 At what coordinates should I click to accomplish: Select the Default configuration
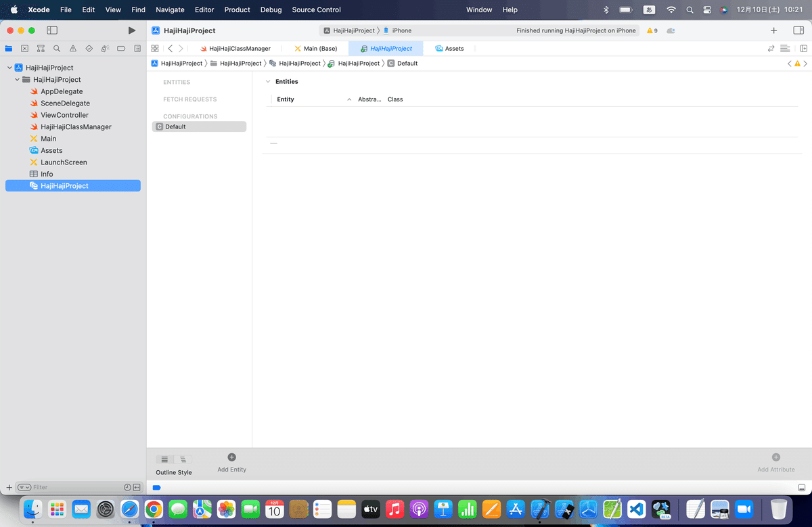pyautogui.click(x=200, y=127)
